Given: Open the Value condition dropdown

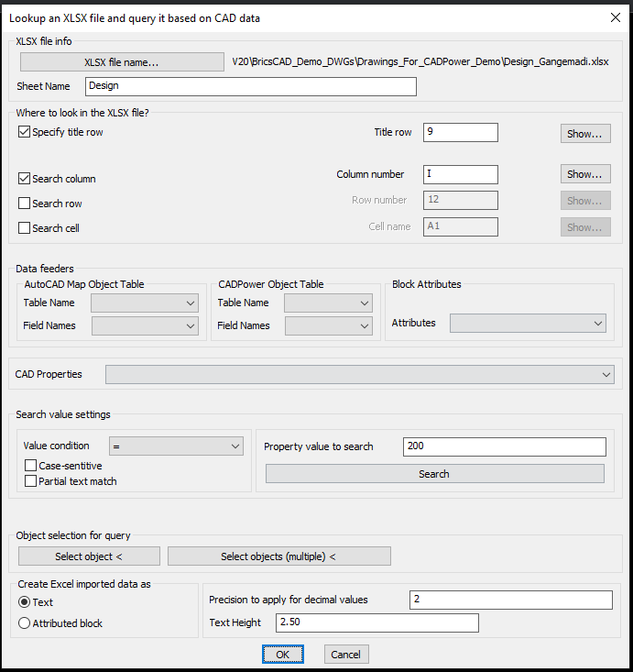Looking at the screenshot, I should tap(175, 446).
